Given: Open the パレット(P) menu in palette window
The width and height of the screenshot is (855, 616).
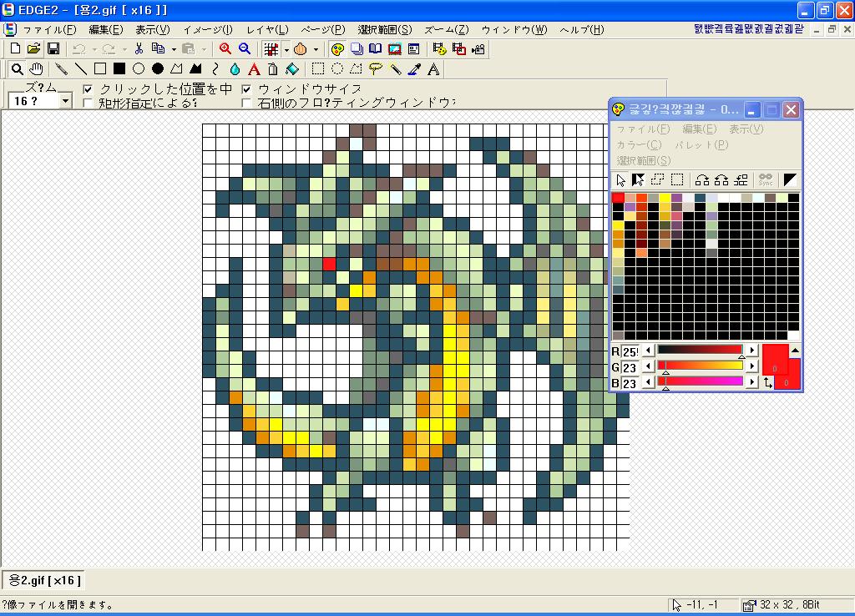Looking at the screenshot, I should coord(701,145).
